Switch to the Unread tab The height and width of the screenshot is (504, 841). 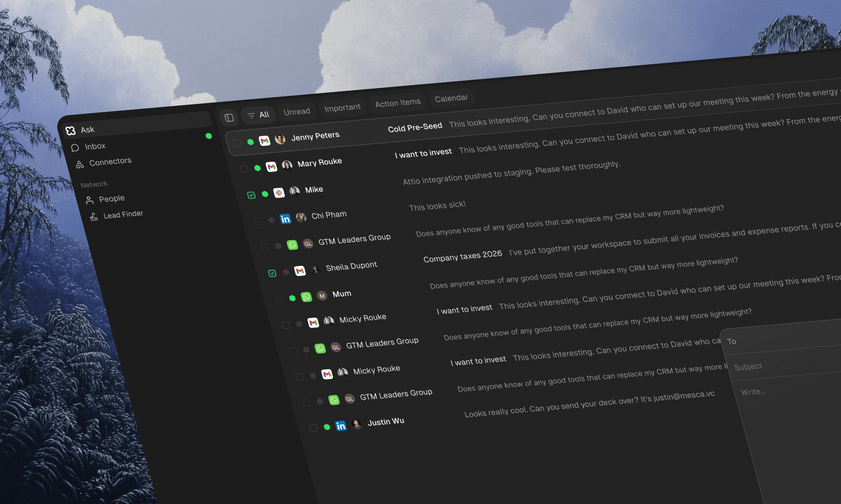point(297,111)
